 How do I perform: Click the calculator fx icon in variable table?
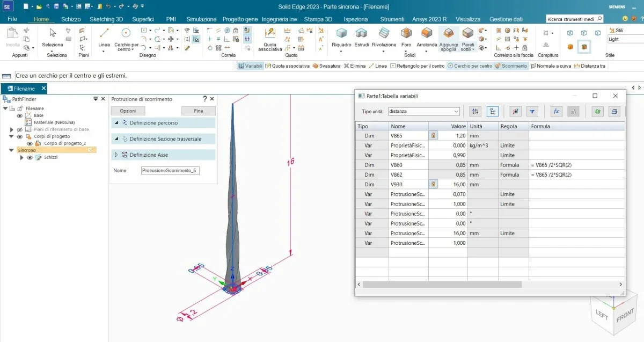pos(557,111)
